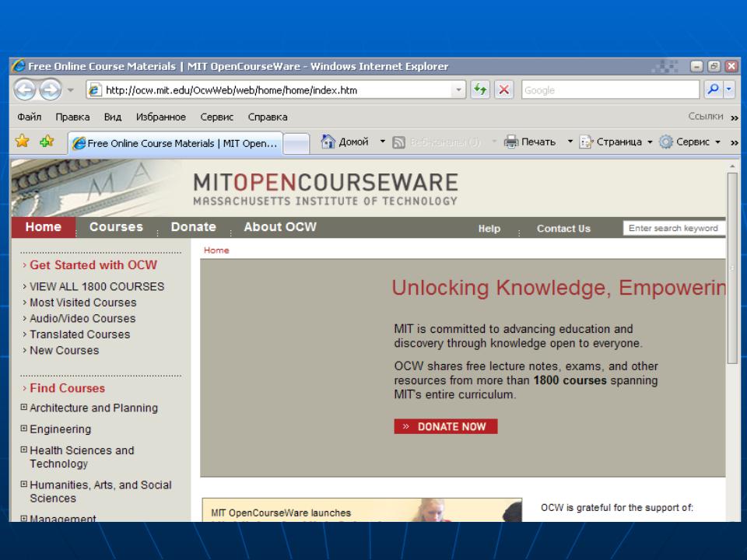The height and width of the screenshot is (560, 747).
Task: Open the About OCW navigation tab
Action: click(280, 227)
